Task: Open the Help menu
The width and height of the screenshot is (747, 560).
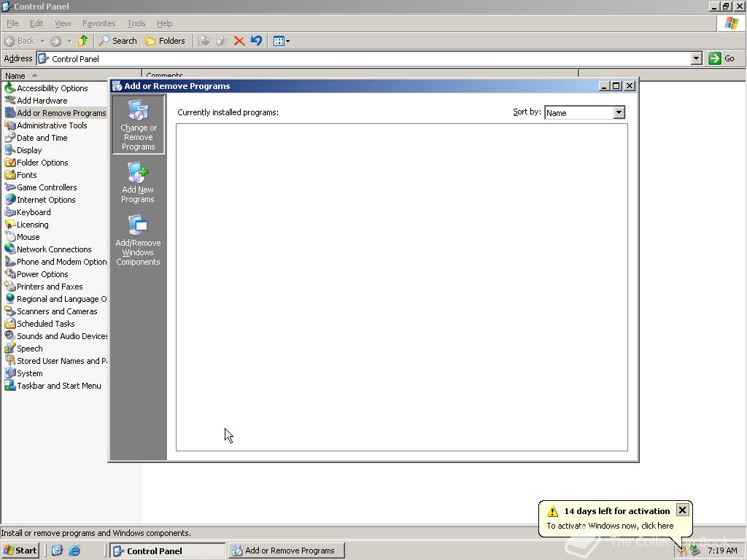Action: [x=164, y=23]
